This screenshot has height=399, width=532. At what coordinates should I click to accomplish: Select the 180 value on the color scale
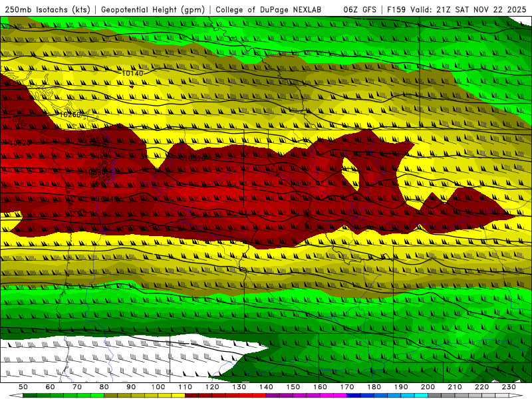(374, 387)
